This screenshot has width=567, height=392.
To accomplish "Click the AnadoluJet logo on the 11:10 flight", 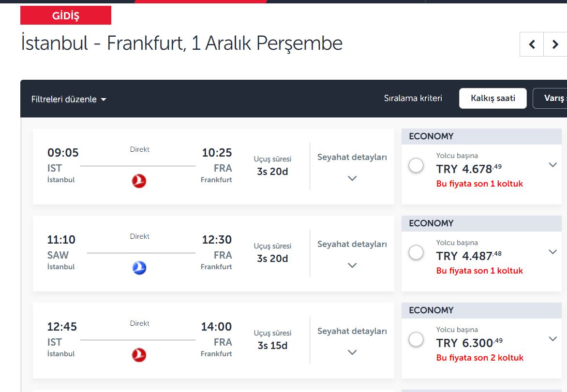I will tap(139, 268).
